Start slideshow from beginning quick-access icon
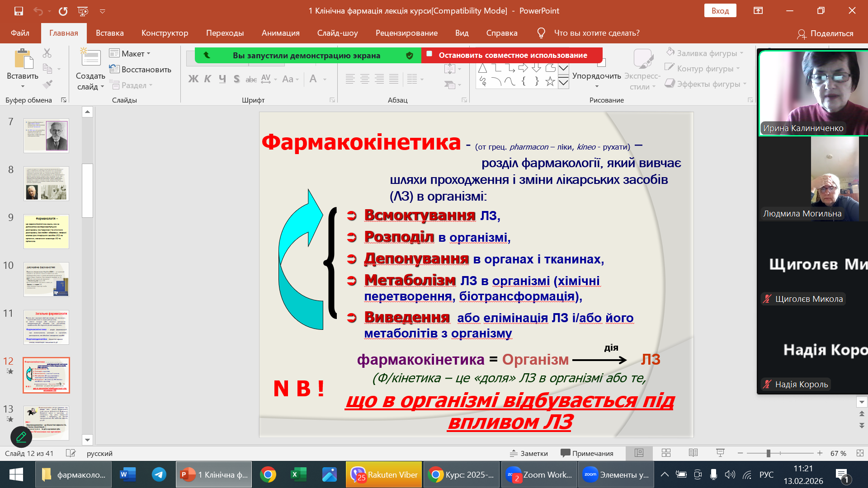868x488 pixels. point(83,11)
